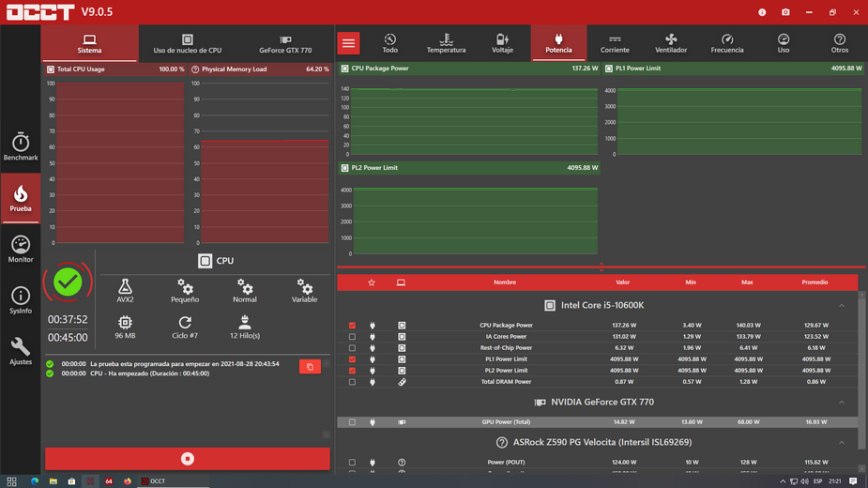Open the Monitor section
Screen dimensions: 868x488
(21, 249)
